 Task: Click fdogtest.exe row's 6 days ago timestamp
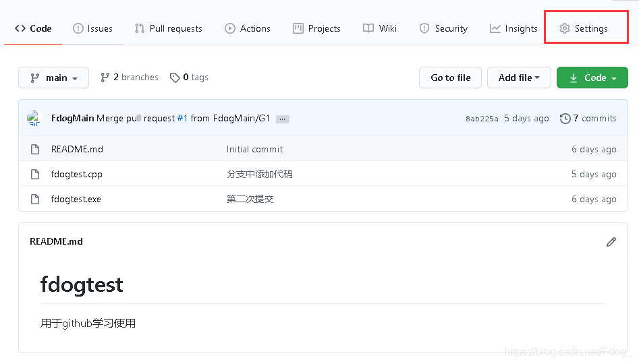[594, 199]
